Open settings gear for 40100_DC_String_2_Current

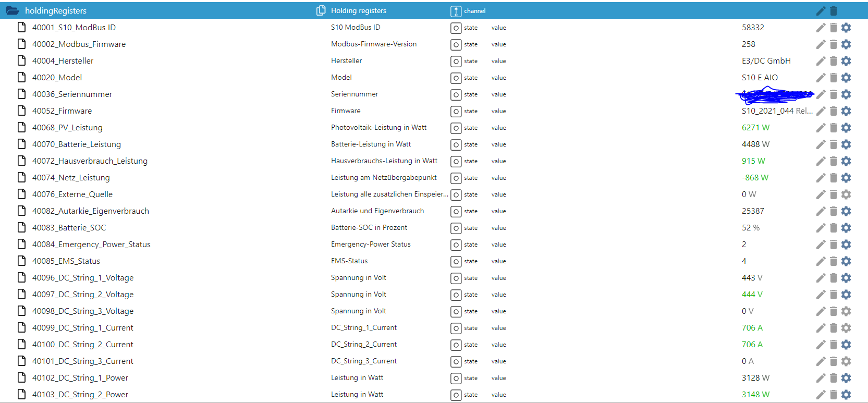(846, 345)
